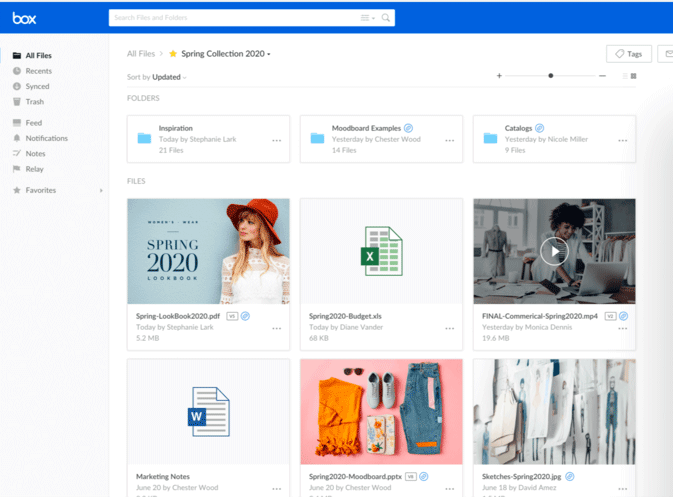This screenshot has width=673, height=497.
Task: Click the shared link icon on Sketches-Spring2020.jpg
Action: point(570,477)
